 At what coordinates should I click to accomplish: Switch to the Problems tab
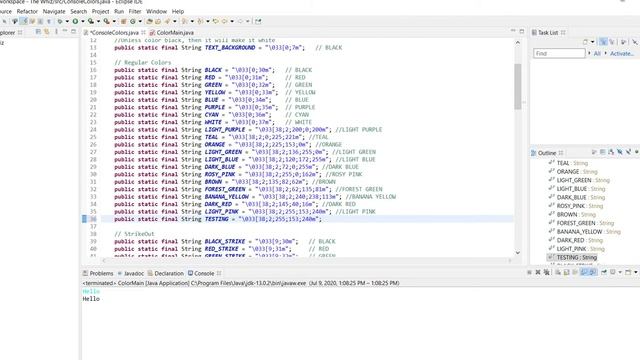coord(98,273)
